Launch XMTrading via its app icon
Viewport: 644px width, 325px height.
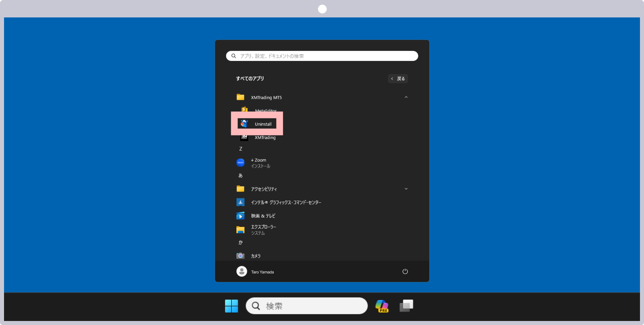point(244,138)
